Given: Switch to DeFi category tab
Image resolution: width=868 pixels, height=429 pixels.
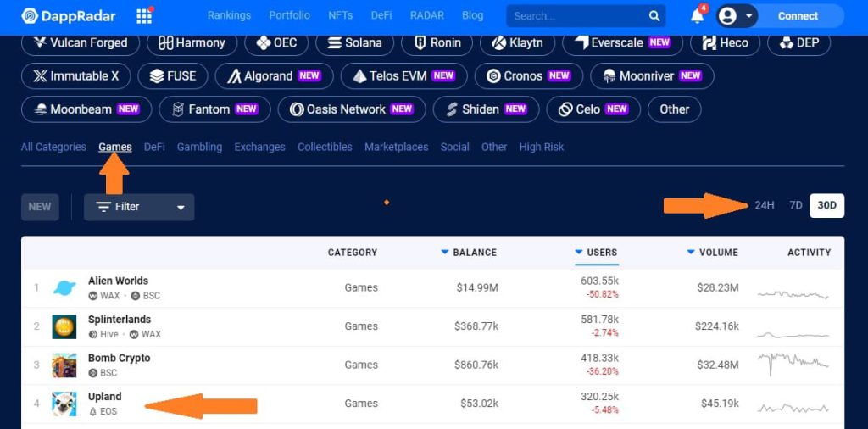Looking at the screenshot, I should click(154, 147).
